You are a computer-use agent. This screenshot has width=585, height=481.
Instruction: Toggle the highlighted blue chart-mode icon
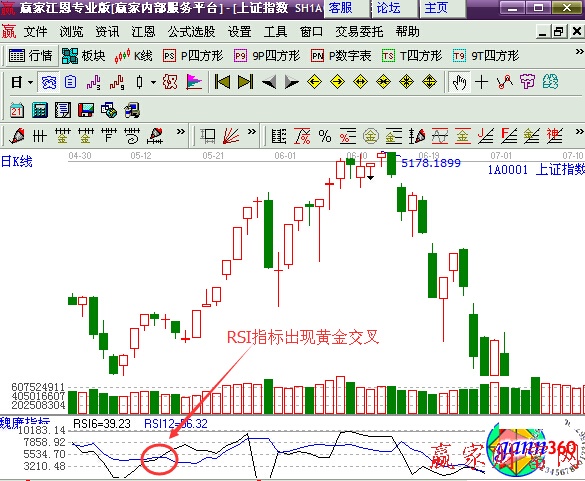tap(49, 82)
